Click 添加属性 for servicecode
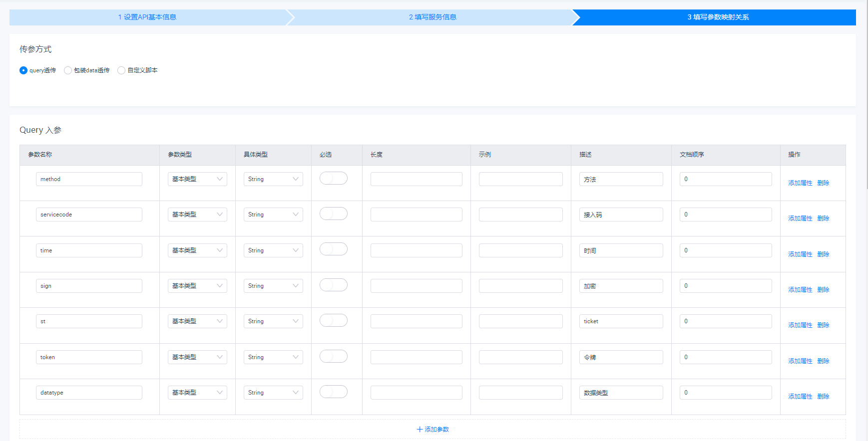868x441 pixels. (x=800, y=219)
